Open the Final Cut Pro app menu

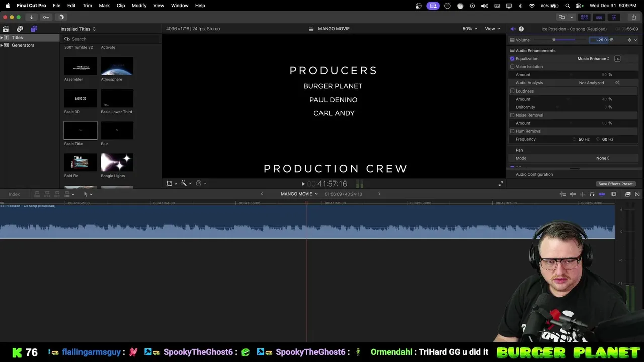[31, 6]
